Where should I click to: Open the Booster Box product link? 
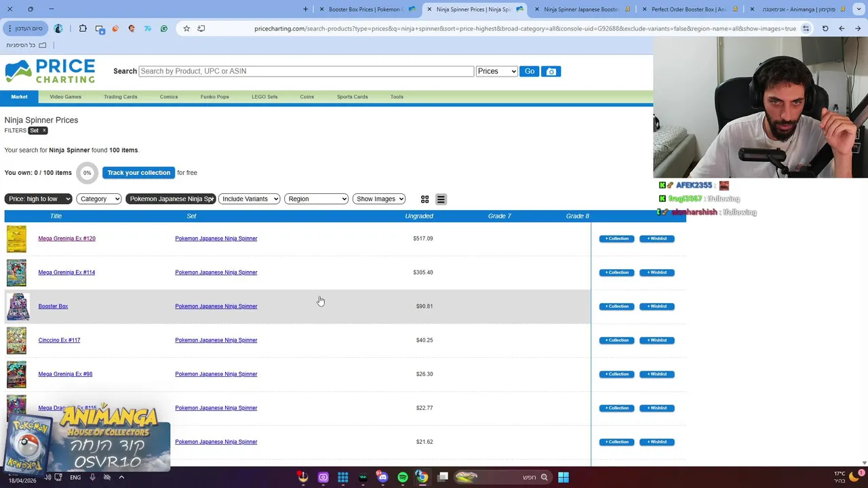pyautogui.click(x=53, y=306)
